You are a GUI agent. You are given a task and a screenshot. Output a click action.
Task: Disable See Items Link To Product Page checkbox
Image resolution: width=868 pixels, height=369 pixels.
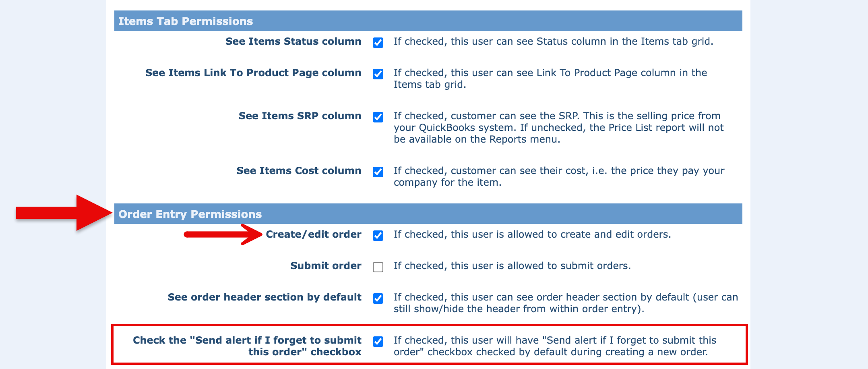378,74
